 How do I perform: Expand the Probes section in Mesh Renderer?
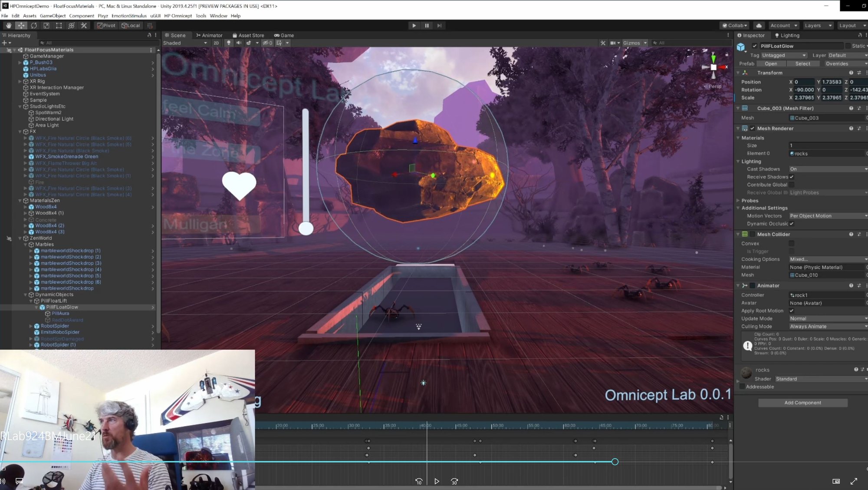(738, 201)
